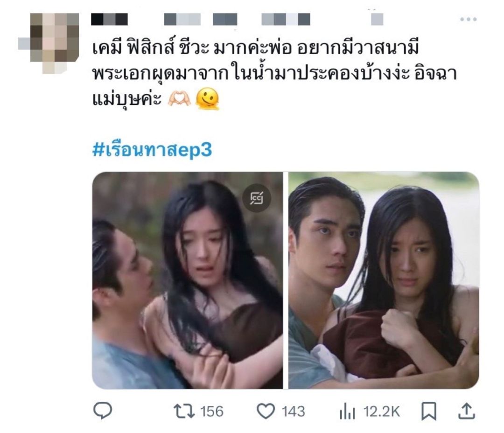Click the heart hands emoji
Viewport: 504px width, 433px height.
[x=180, y=99]
